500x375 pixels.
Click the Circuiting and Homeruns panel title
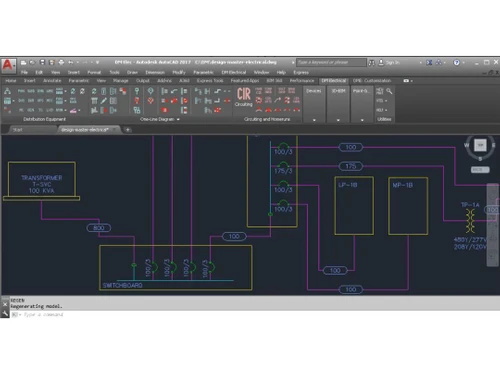[x=267, y=119]
